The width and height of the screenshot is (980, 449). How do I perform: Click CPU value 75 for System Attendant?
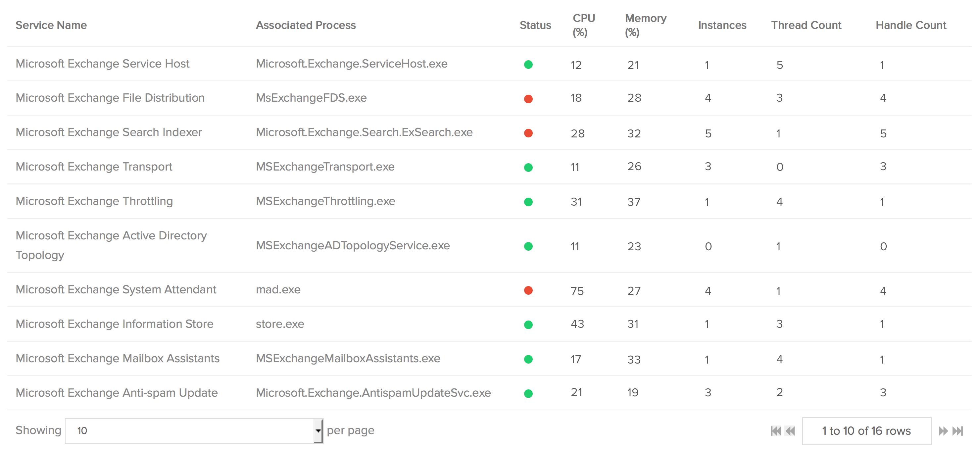pyautogui.click(x=577, y=291)
